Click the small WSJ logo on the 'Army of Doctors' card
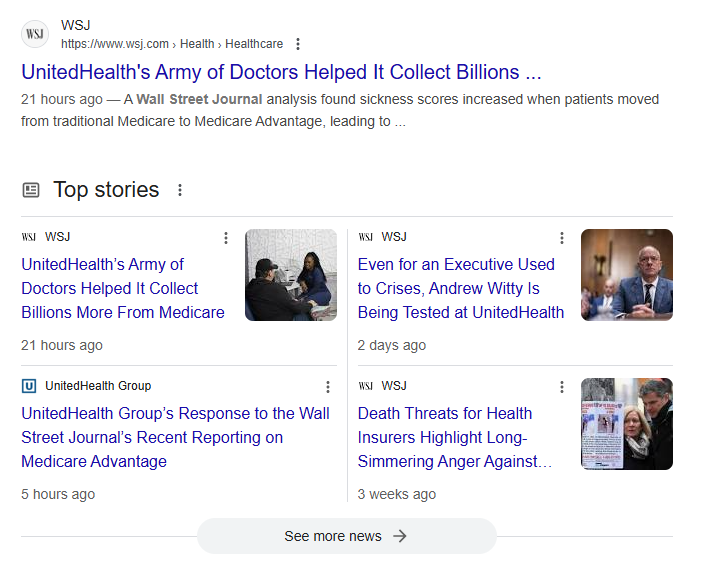Screen dimensions: 709x574 28,237
